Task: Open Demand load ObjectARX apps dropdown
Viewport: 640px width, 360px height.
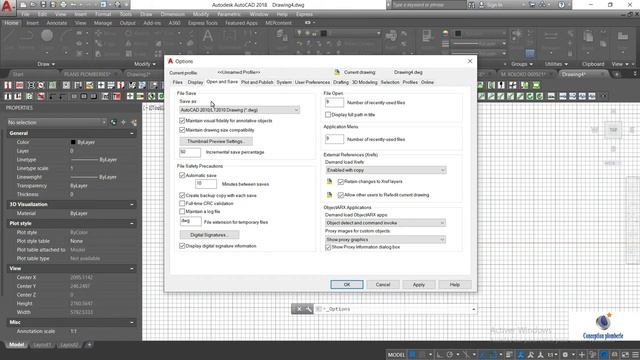Action: click(x=385, y=223)
